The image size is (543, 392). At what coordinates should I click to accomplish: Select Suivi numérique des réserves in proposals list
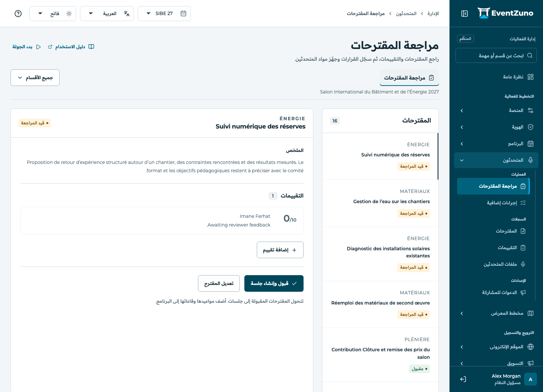[x=380, y=156]
